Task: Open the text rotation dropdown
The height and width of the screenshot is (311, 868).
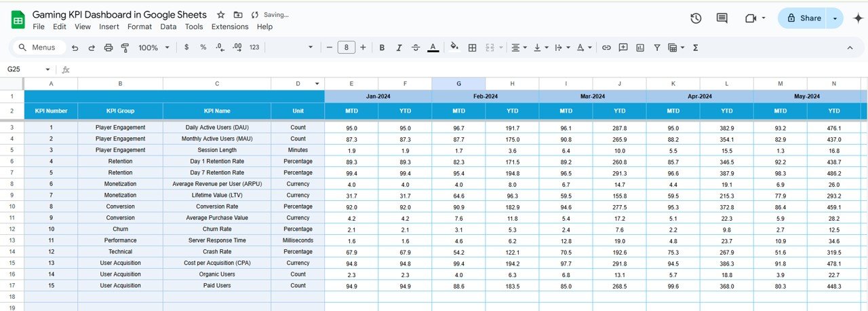Action: click(583, 48)
